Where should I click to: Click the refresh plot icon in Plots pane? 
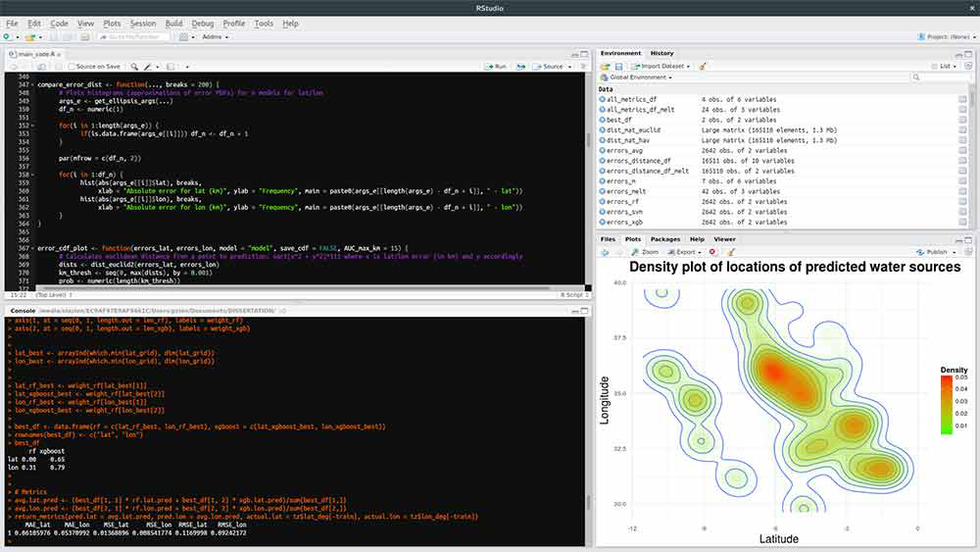tap(968, 252)
